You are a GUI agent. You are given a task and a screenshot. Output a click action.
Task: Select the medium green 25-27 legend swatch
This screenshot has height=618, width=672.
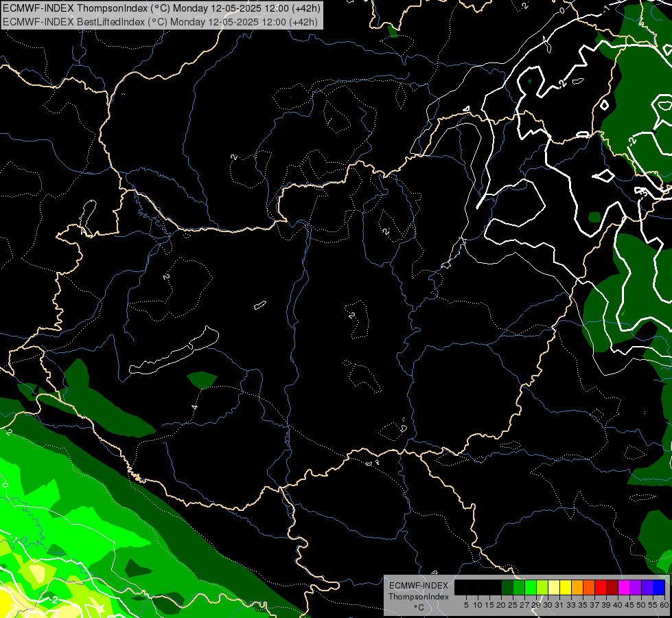(519, 587)
